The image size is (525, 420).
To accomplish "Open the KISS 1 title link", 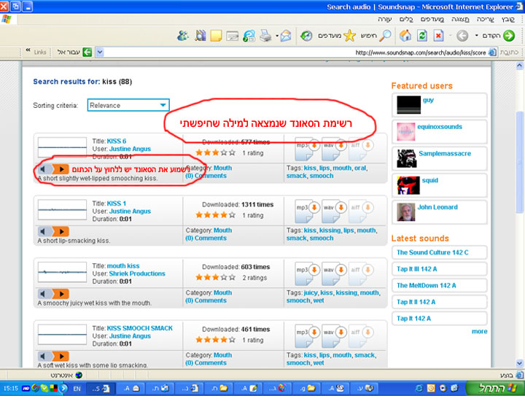I will pos(117,203).
